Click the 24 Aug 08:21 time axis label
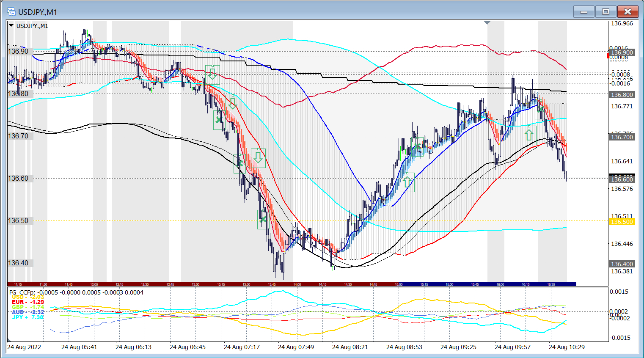 (x=350, y=347)
